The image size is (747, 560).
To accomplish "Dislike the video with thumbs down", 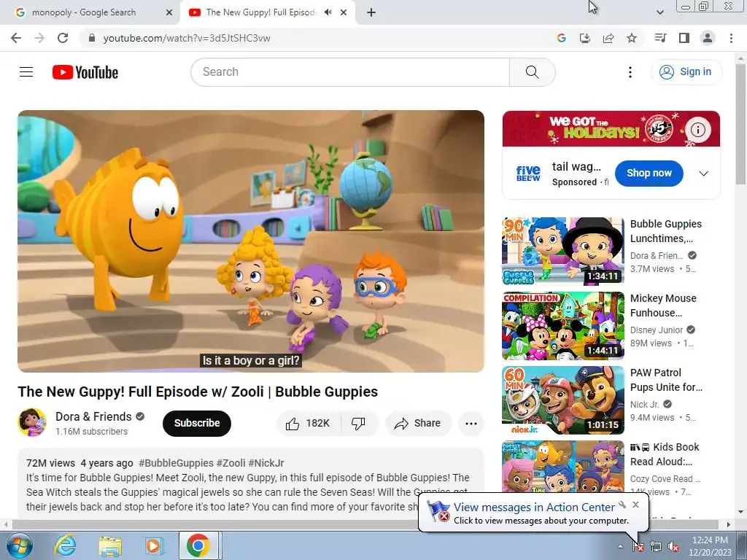I will tap(358, 424).
